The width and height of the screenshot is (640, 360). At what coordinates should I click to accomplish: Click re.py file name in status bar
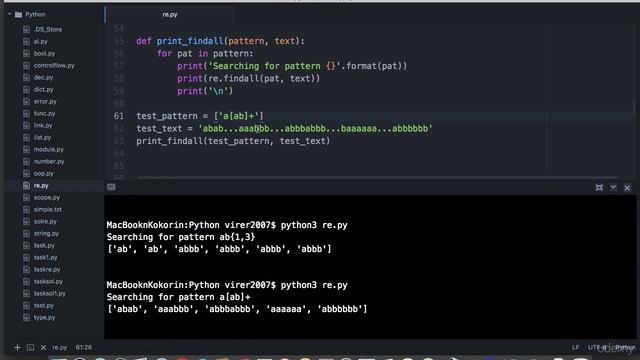pos(60,348)
